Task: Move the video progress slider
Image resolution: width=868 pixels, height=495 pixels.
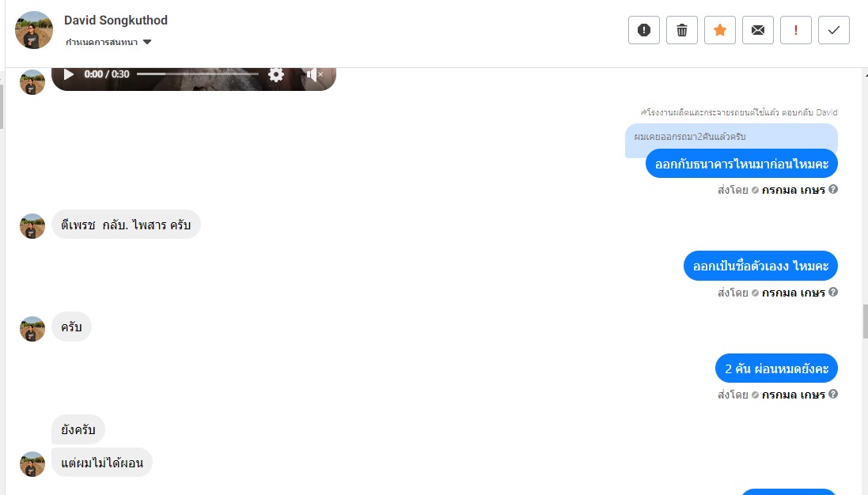Action: coord(198,74)
